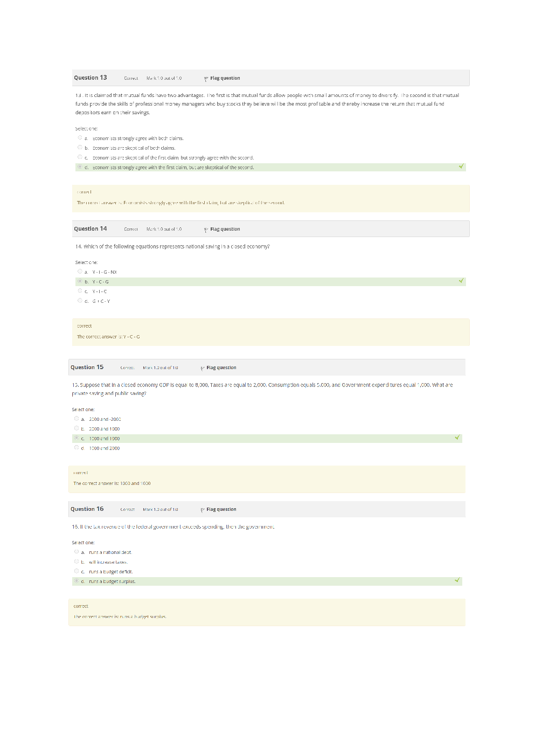
Task: Select Question 16 option c, runs a budget deficit
Action: coord(77,571)
